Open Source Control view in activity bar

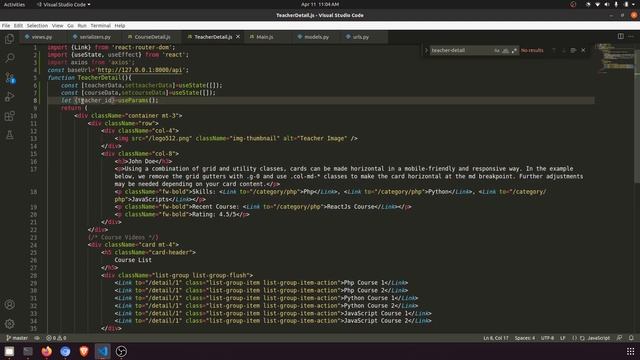click(x=9, y=78)
